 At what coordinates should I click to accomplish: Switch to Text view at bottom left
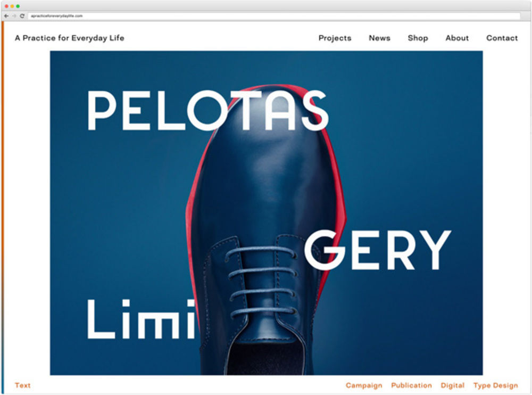[x=23, y=385]
